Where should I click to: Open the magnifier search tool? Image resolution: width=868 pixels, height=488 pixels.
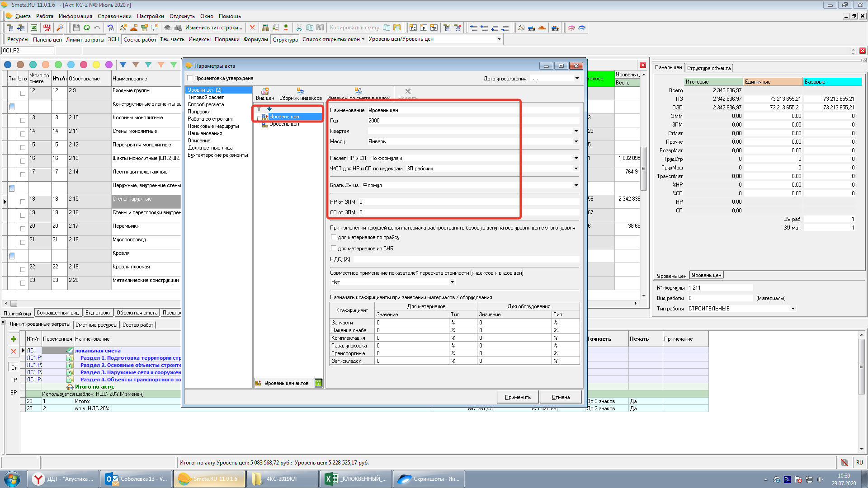click(60, 28)
